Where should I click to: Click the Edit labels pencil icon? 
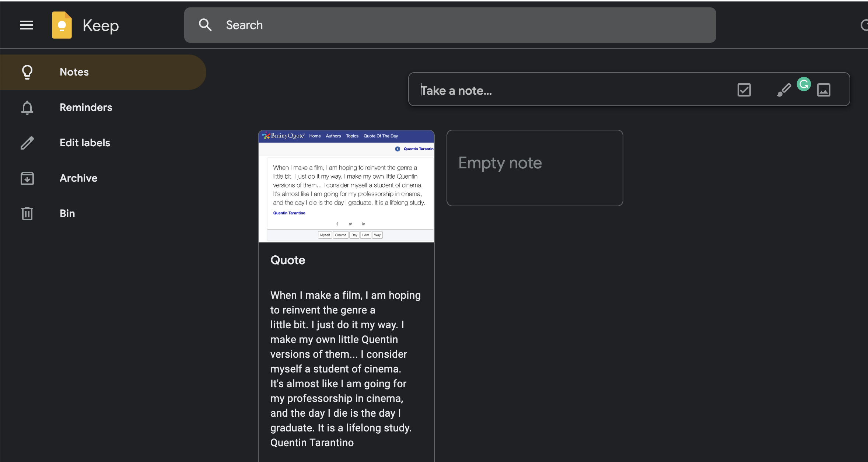(x=27, y=143)
